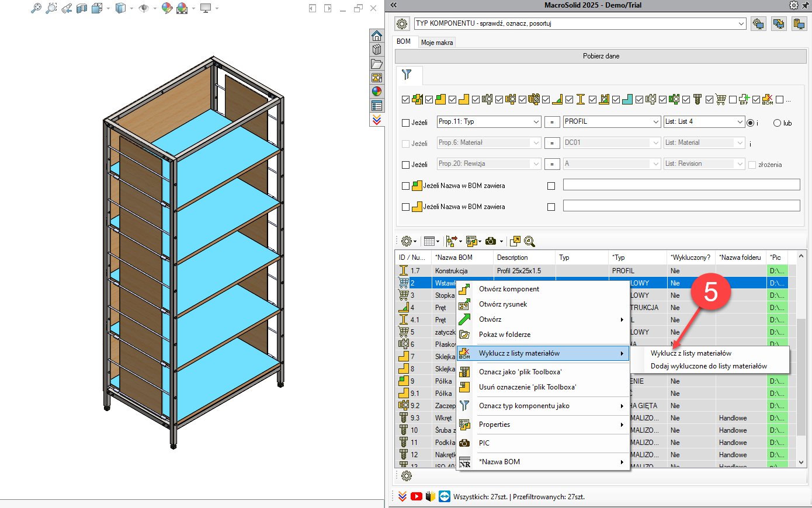This screenshot has height=508, width=812.
Task: Sort by '*Wykluczony?' column header
Action: pos(691,258)
